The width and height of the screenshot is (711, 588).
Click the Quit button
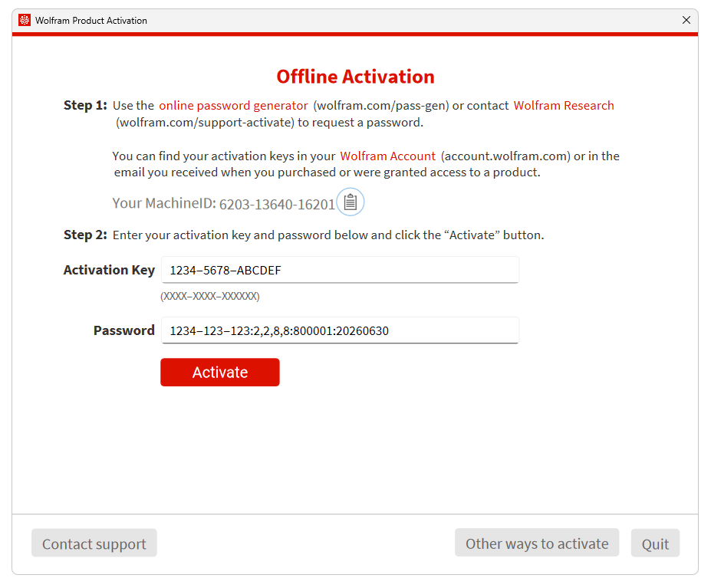655,543
